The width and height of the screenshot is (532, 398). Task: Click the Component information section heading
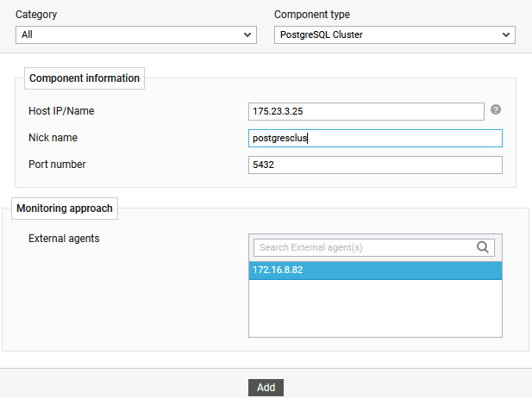coord(84,78)
